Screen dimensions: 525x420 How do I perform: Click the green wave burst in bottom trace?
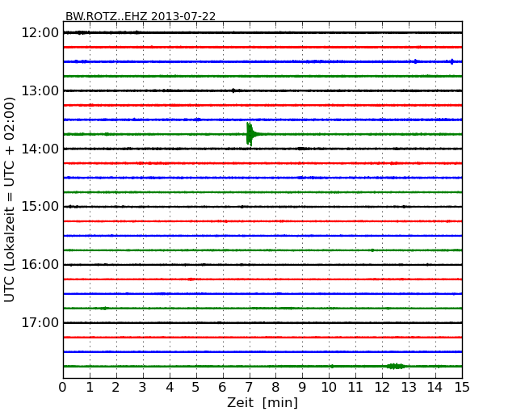click(x=396, y=366)
